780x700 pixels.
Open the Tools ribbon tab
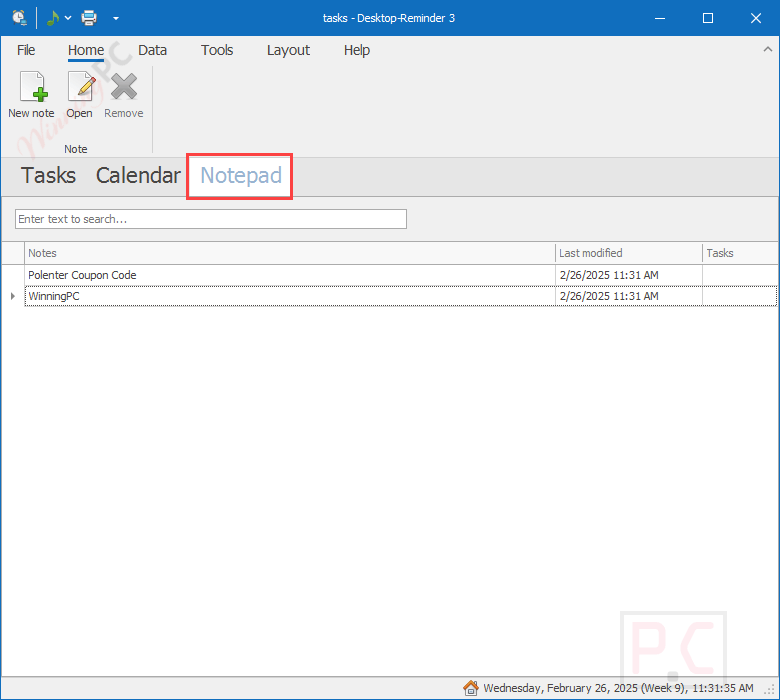pos(217,50)
